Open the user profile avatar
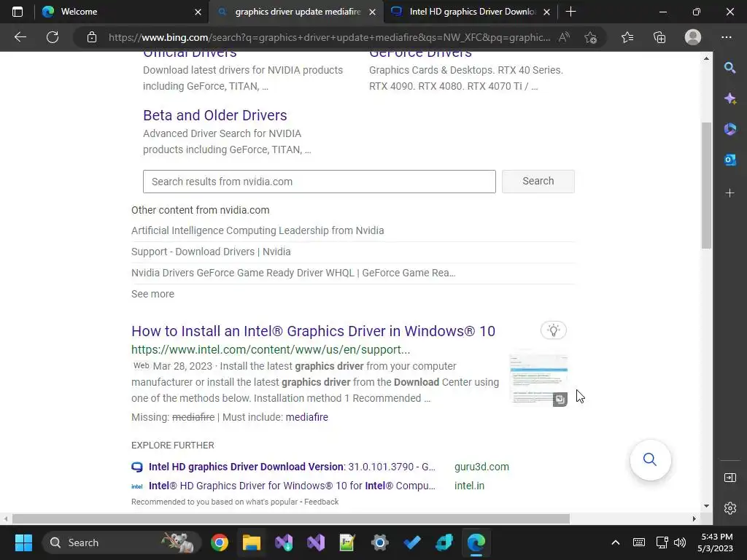The image size is (747, 560). (693, 37)
